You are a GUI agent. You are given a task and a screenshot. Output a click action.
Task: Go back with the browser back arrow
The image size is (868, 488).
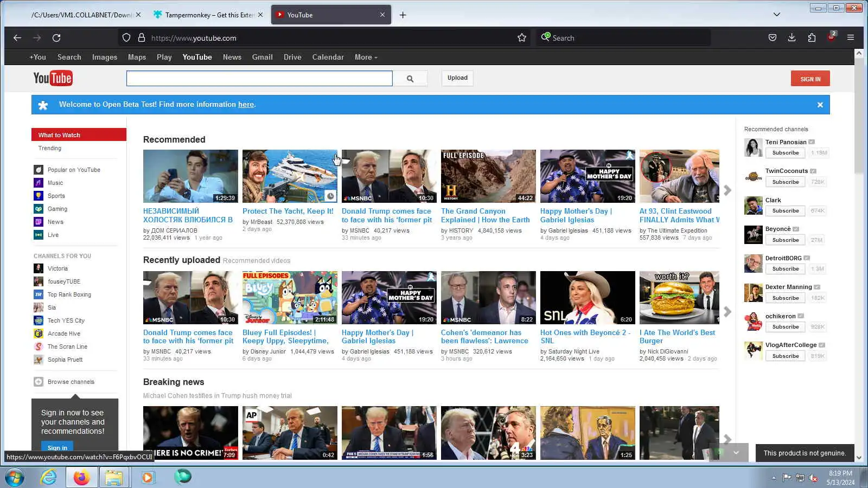[x=17, y=38]
